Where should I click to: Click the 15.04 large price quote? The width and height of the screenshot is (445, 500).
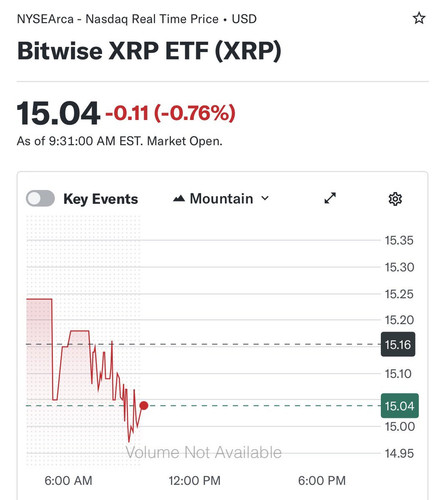(58, 113)
